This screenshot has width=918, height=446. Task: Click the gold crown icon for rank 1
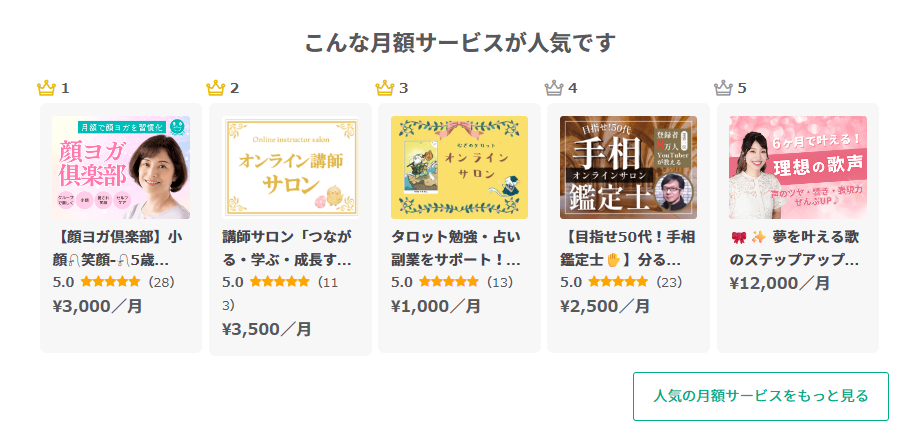pyautogui.click(x=46, y=88)
